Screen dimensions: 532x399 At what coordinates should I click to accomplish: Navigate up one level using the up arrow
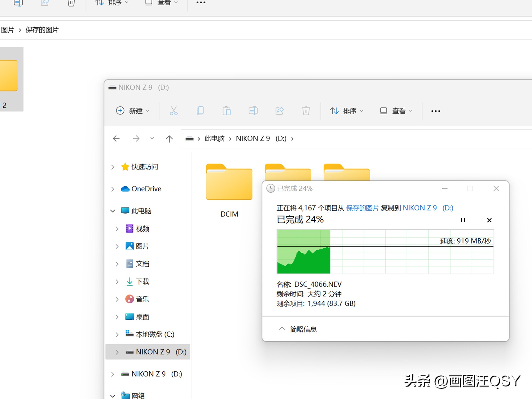(169, 138)
